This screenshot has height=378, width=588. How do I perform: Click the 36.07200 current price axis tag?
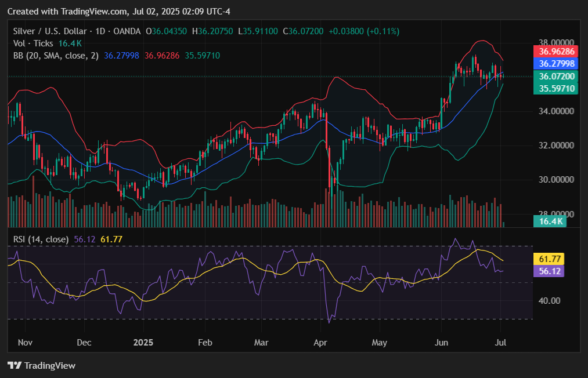555,77
